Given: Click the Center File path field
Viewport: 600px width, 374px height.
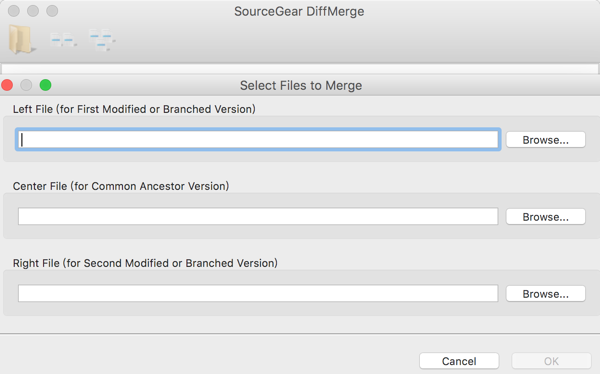Looking at the screenshot, I should point(258,216).
